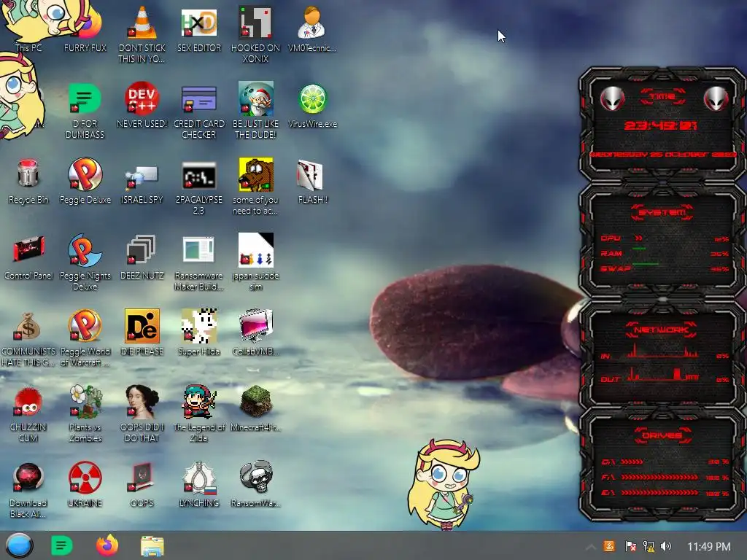Open the Action Center flag tray icon
Screen dimensions: 747x560
tap(630, 546)
